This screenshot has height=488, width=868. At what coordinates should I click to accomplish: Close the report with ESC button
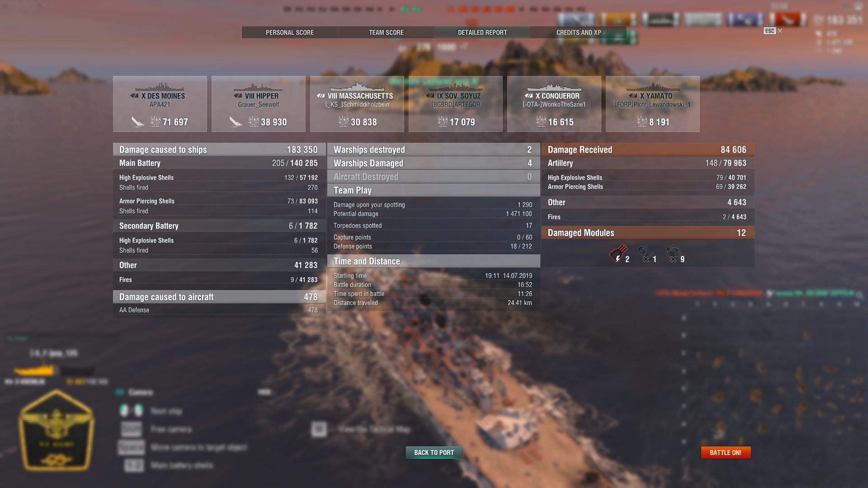point(773,31)
